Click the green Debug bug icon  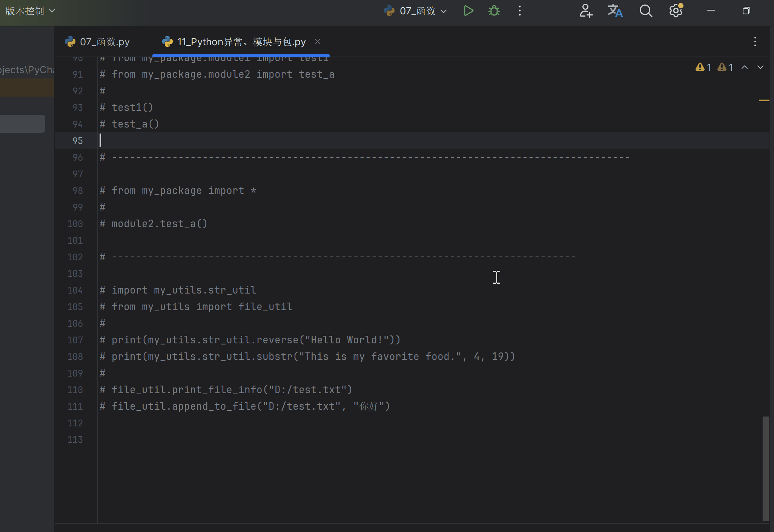(494, 11)
